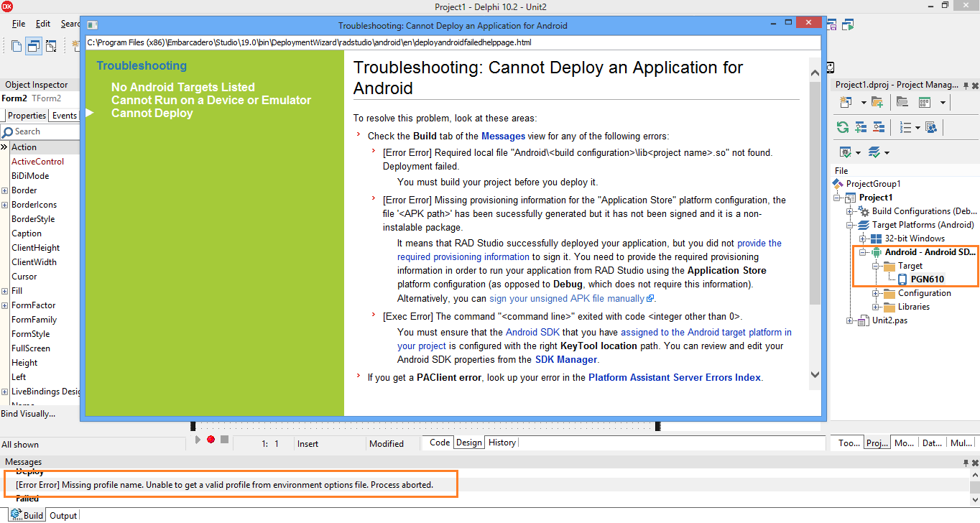Click the Object Inspector Search field

[x=40, y=131]
